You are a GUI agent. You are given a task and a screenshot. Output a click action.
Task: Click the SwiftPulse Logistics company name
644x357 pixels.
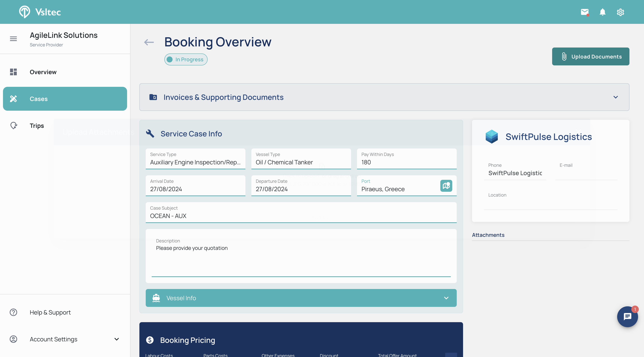[x=549, y=137]
